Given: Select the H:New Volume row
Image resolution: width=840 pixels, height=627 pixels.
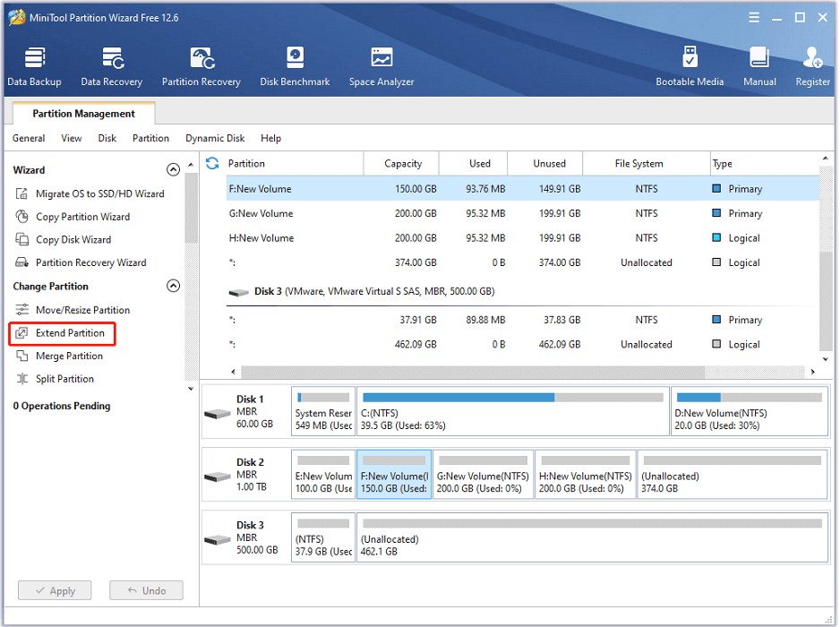Looking at the screenshot, I should pos(523,238).
